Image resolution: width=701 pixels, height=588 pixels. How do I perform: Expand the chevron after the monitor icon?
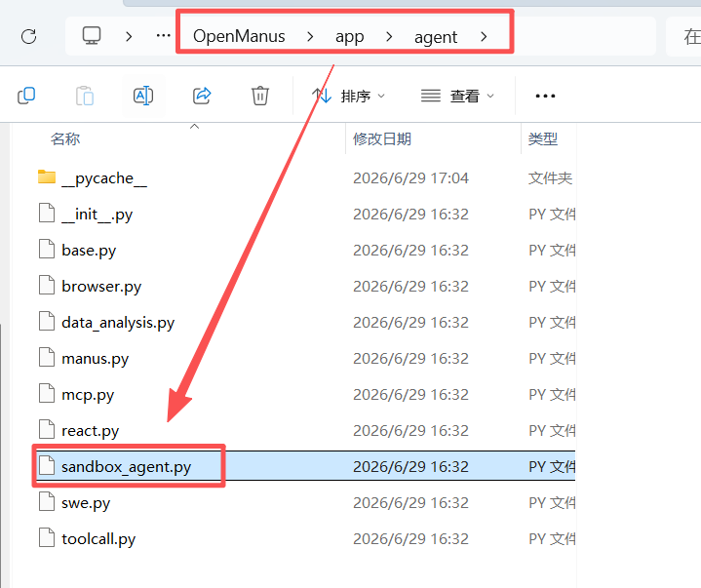tap(129, 36)
